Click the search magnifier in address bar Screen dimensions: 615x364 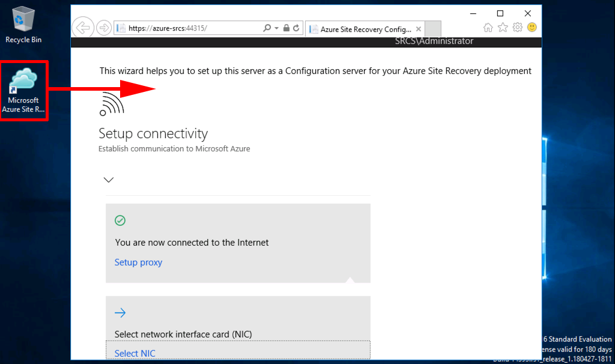point(267,28)
